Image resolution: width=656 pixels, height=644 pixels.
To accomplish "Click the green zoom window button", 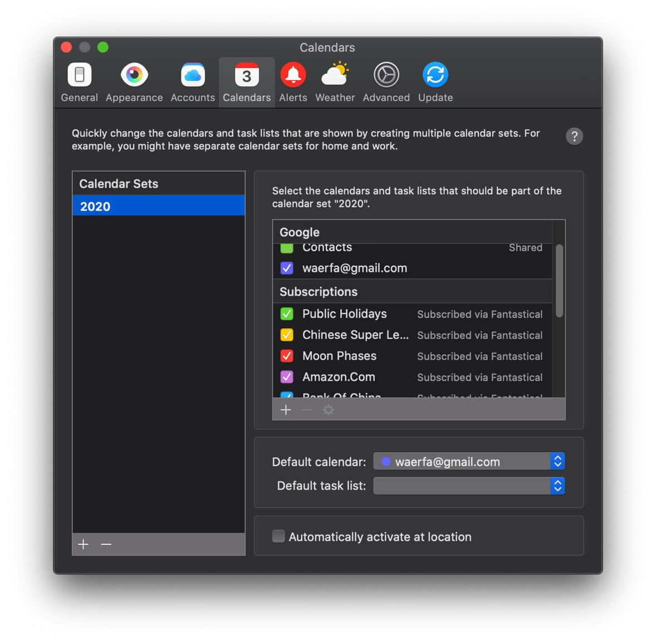I will point(102,47).
